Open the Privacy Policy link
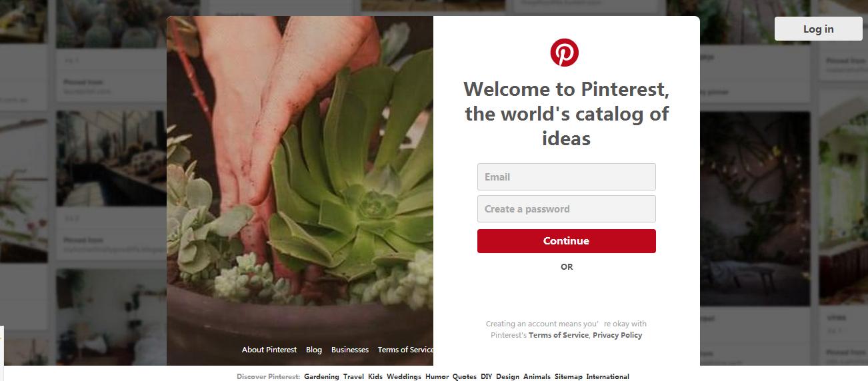868x381 pixels. tap(617, 335)
